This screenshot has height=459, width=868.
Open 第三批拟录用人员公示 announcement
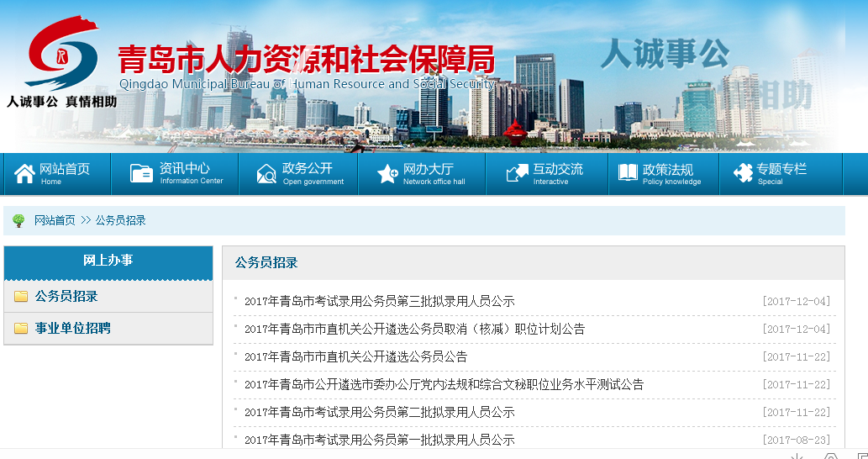coord(379,301)
